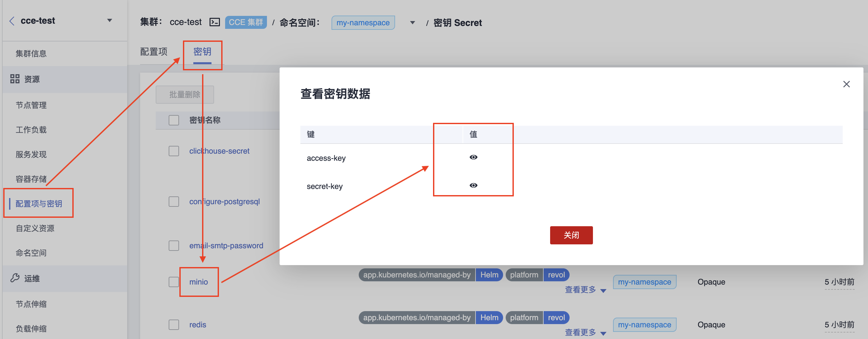
Task: Open 工作负载 in the sidebar
Action: pyautogui.click(x=31, y=130)
